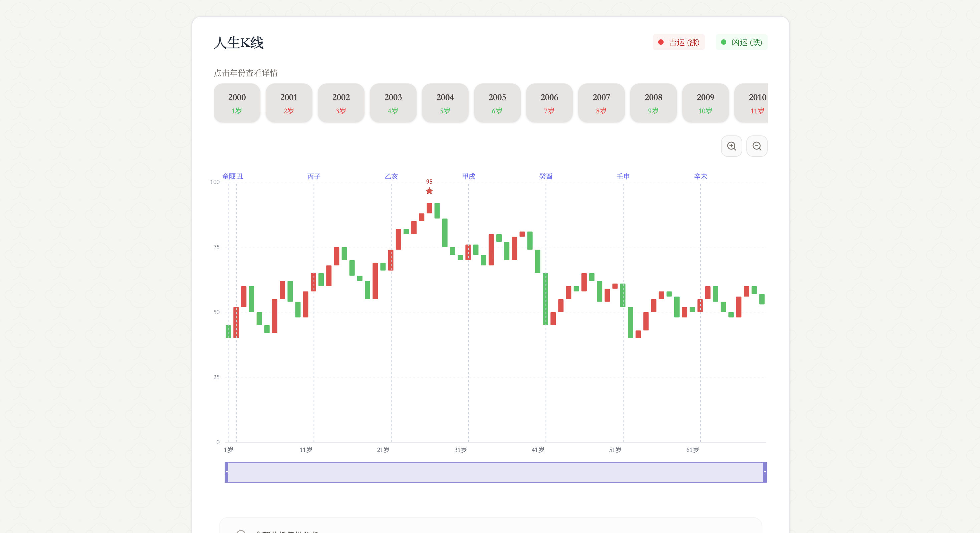Click the red star peak marker at 95

point(429,191)
